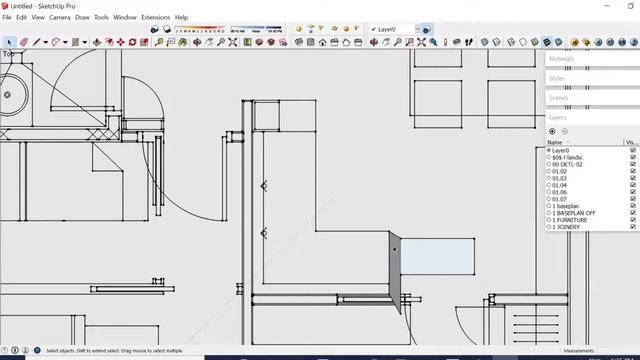Viewport: 640px width, 360px height.
Task: Select the Scale tool
Action: 144,42
